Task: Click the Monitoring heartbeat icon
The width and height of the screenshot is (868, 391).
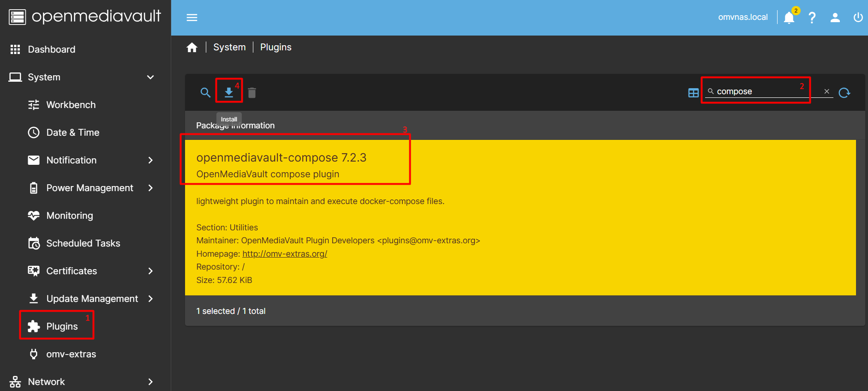Action: pyautogui.click(x=34, y=216)
